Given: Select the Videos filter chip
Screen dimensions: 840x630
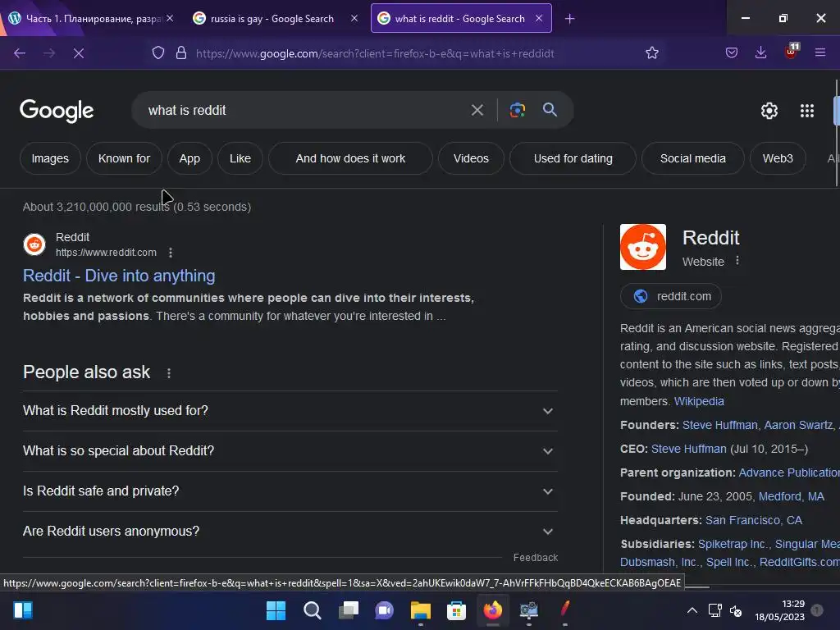Looking at the screenshot, I should (471, 158).
